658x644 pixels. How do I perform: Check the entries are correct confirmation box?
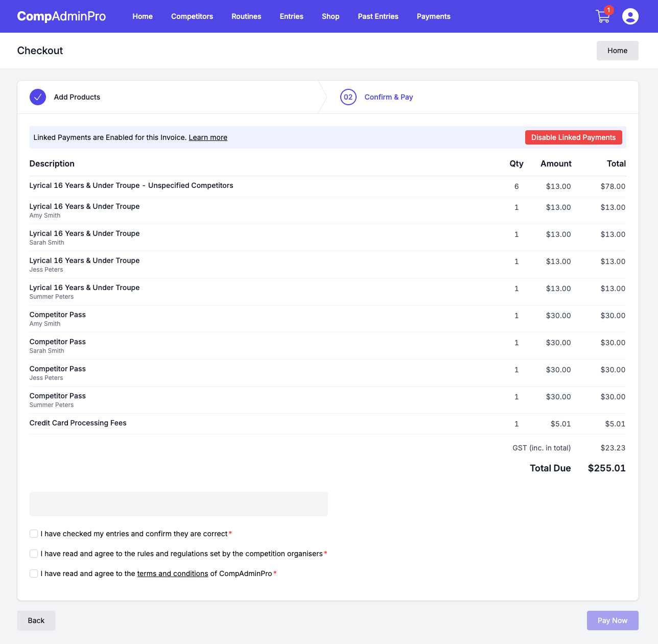pos(34,534)
